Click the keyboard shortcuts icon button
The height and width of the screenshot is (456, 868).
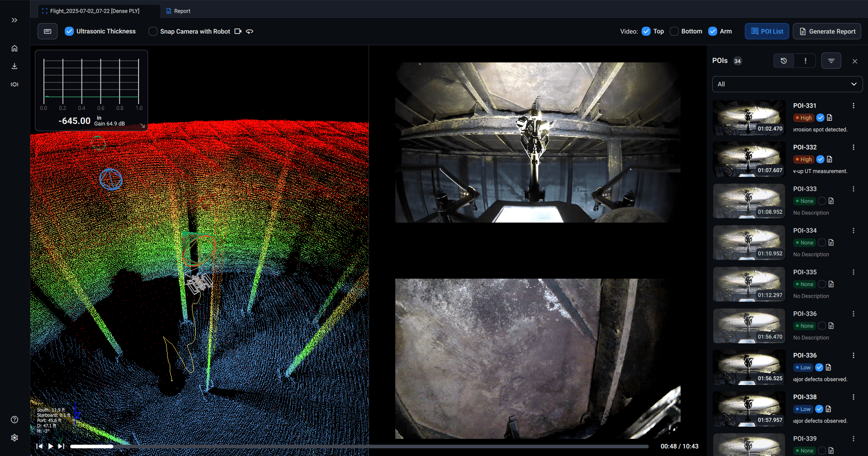coord(48,31)
